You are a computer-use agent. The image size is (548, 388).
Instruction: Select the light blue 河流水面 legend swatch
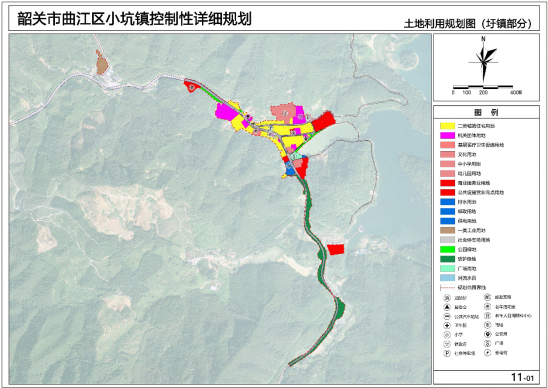[x=447, y=278]
